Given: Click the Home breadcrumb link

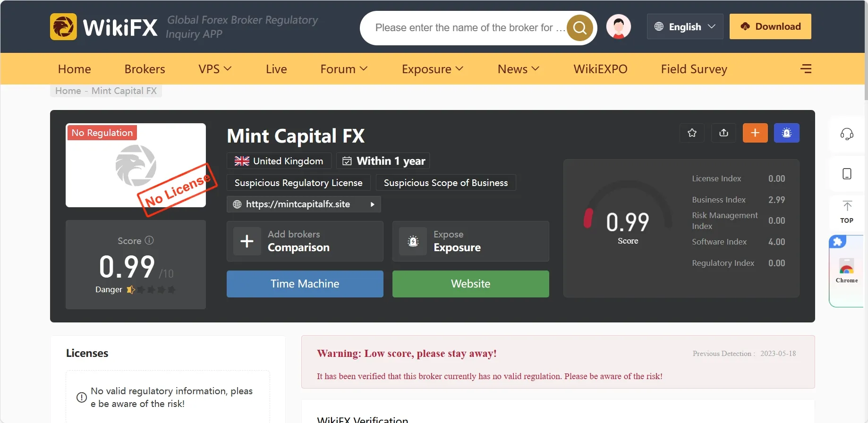Looking at the screenshot, I should click(x=68, y=91).
